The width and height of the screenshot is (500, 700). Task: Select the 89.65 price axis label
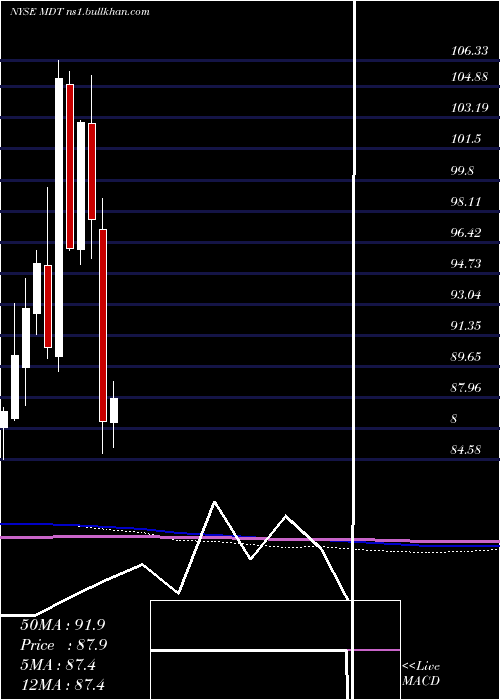pos(466,357)
